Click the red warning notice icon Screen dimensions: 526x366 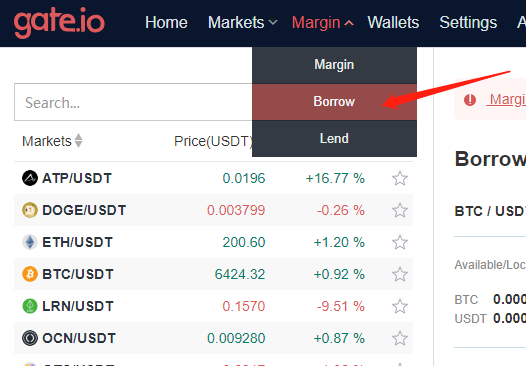[x=470, y=100]
